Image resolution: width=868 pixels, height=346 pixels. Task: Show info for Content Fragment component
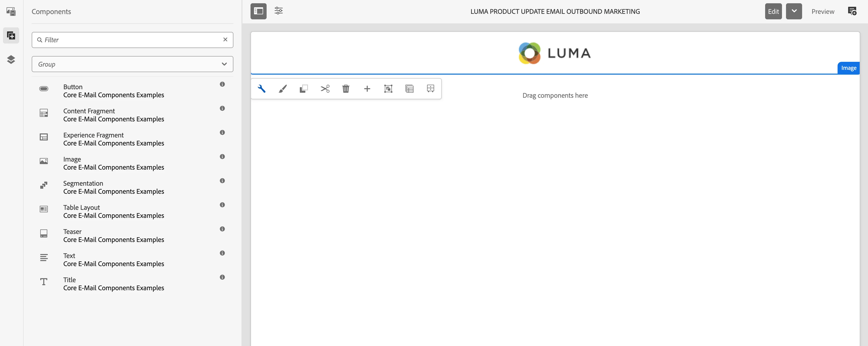[222, 108]
